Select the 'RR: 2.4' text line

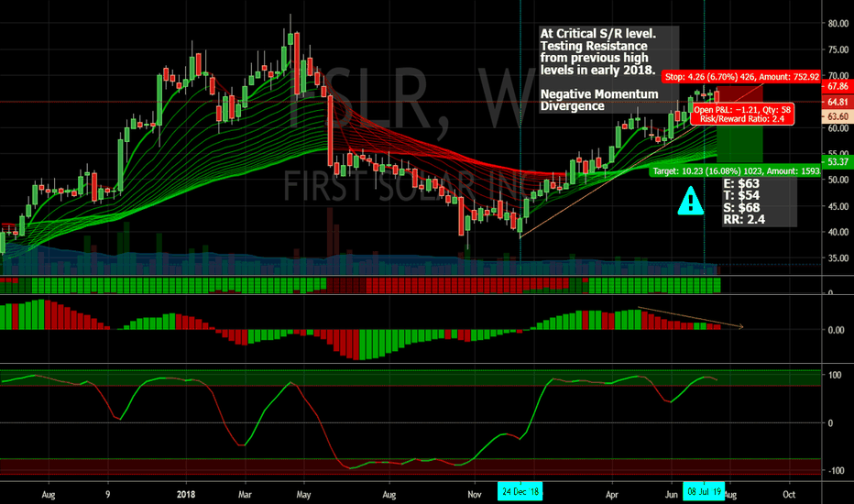click(744, 220)
